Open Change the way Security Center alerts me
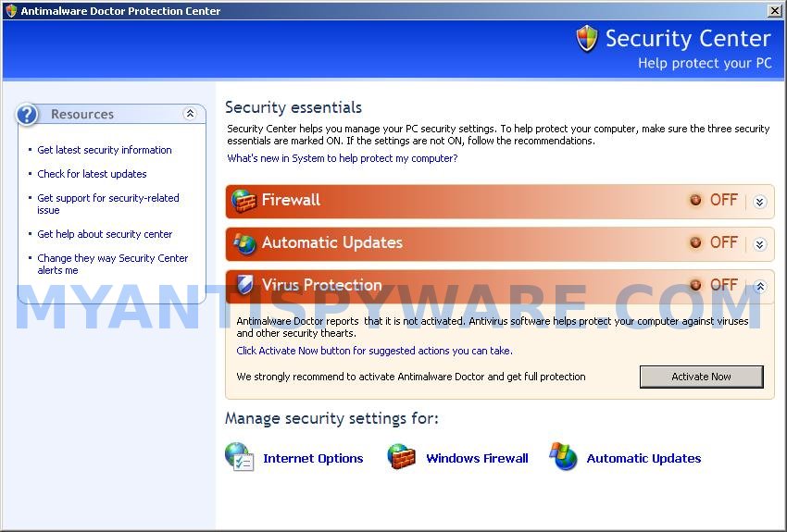This screenshot has width=787, height=532. pos(112,265)
